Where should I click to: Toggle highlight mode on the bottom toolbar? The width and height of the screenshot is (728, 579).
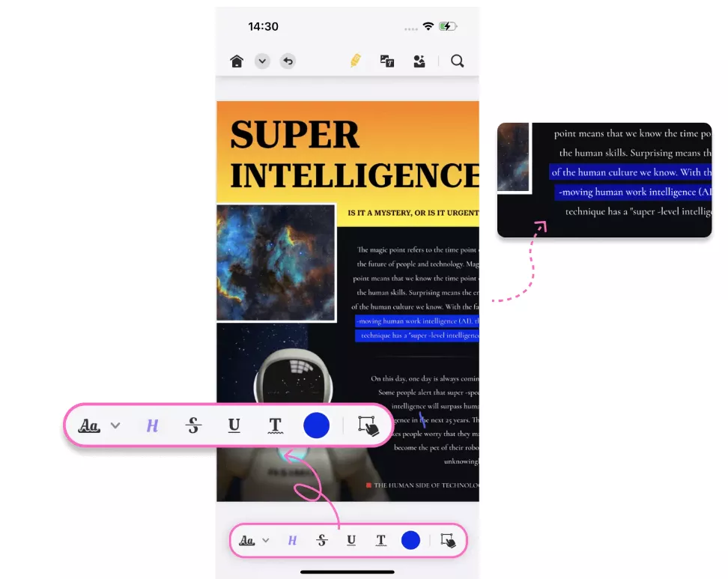[x=292, y=540]
